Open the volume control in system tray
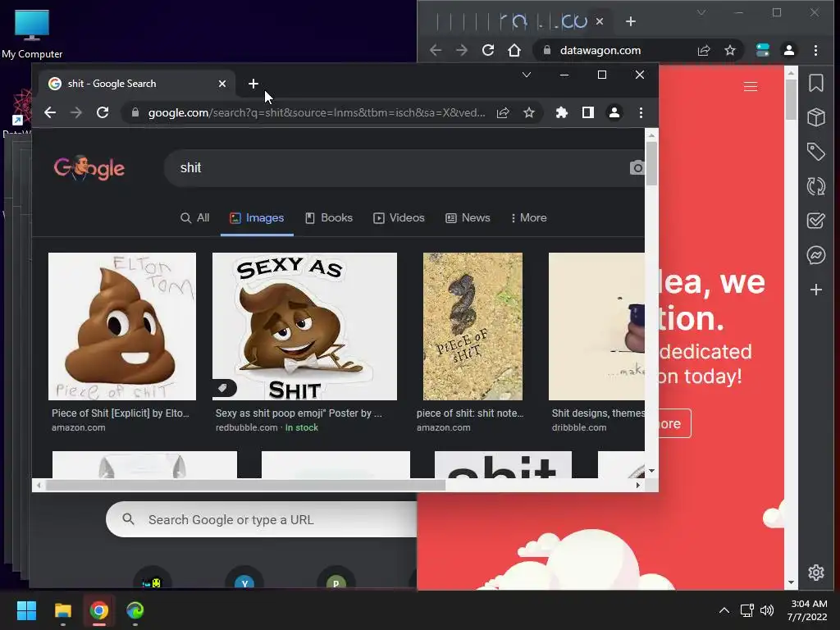The height and width of the screenshot is (630, 840). [767, 610]
